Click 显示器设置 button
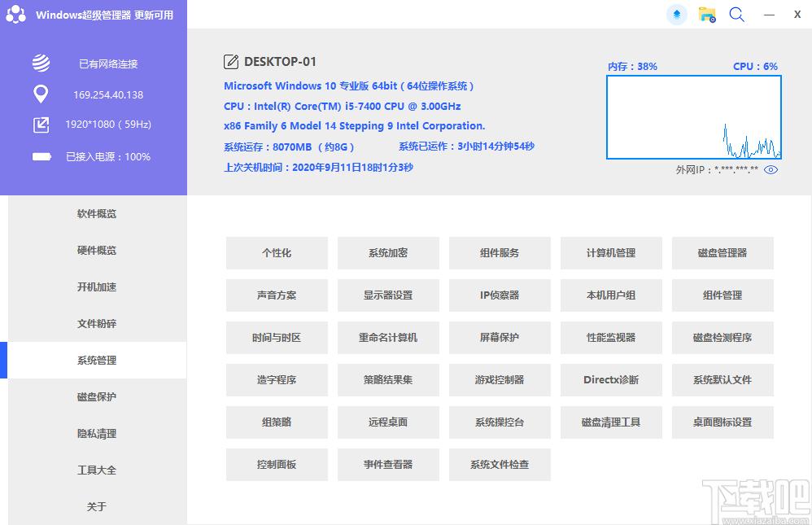 [388, 295]
